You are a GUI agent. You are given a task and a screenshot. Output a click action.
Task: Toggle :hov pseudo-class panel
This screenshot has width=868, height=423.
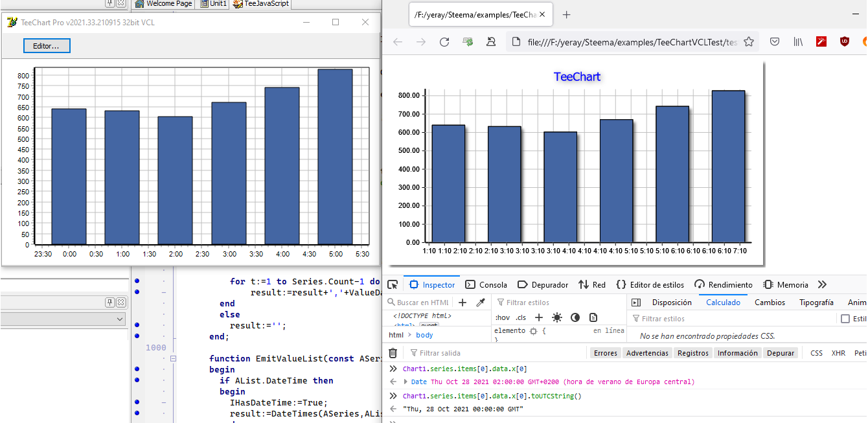coord(502,317)
